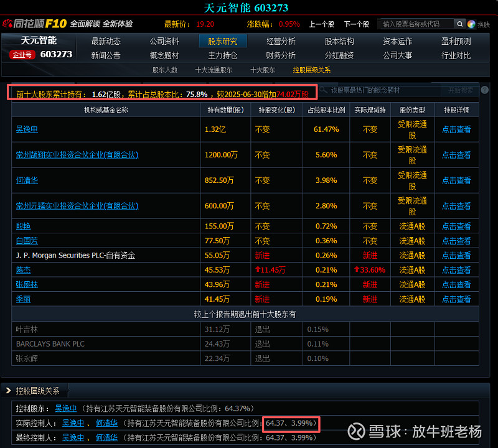Screen dimensions: 498x448
Task: Open the 股本结构 tab
Action: pos(339,41)
